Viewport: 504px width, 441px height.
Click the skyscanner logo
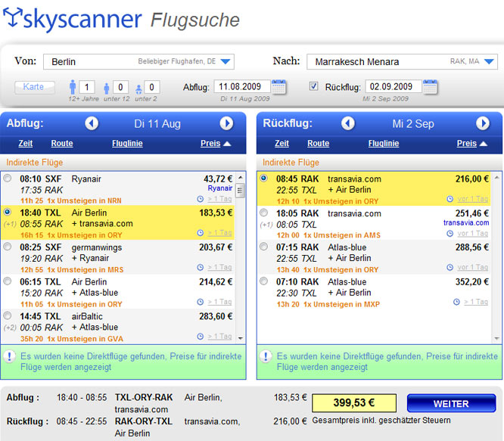73,19
